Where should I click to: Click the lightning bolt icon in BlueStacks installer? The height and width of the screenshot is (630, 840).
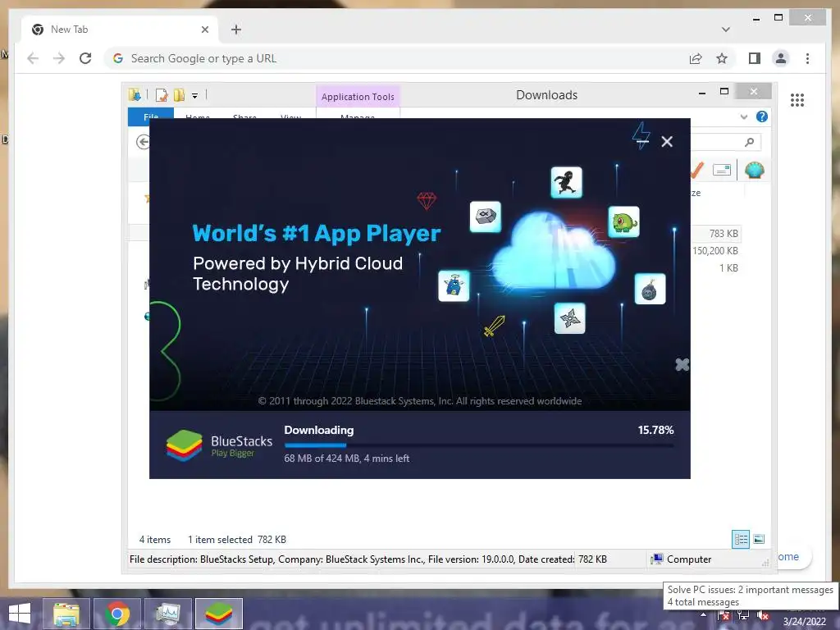(x=641, y=135)
